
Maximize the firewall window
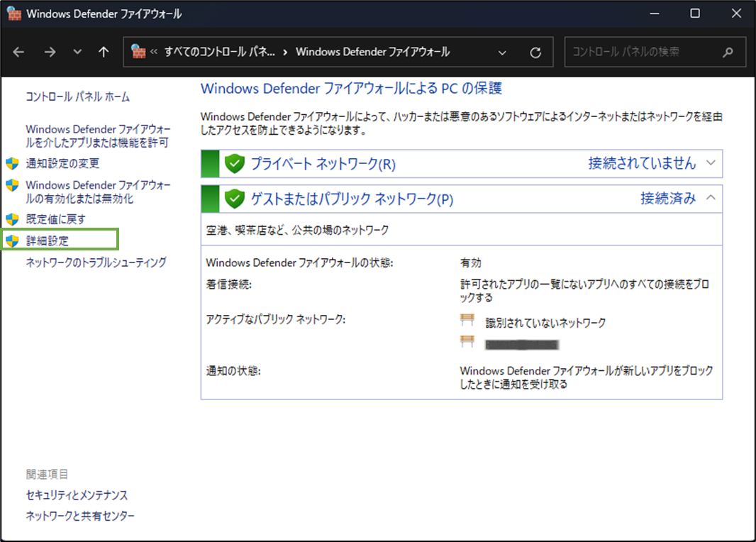click(695, 13)
